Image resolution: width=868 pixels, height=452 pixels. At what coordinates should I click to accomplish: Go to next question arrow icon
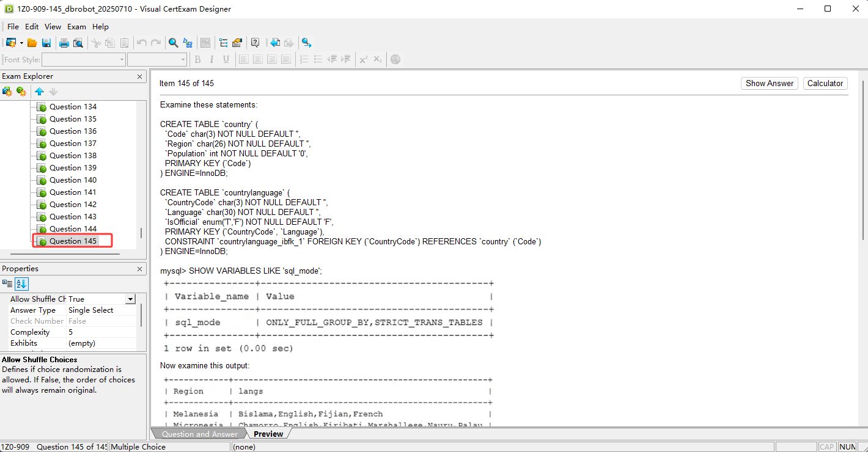click(x=289, y=43)
